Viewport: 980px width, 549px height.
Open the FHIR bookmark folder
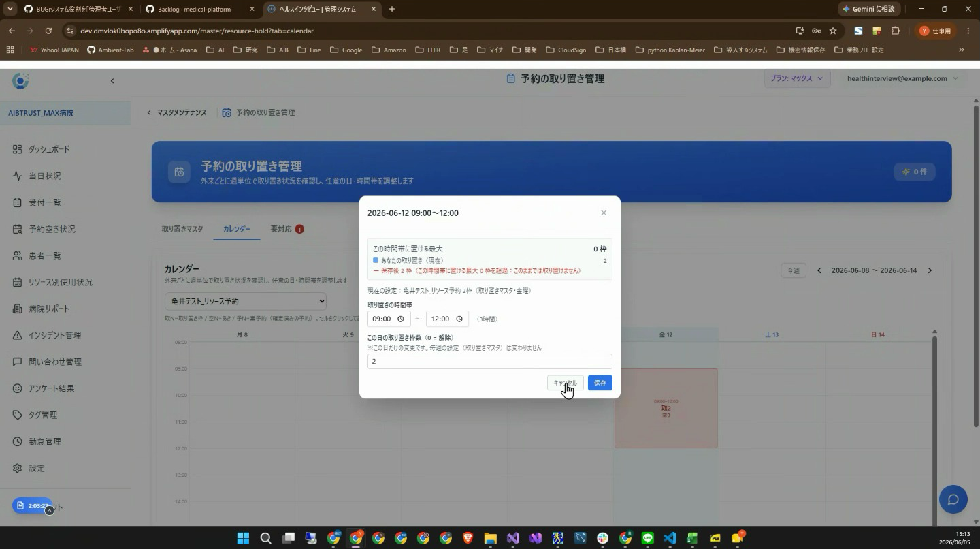tap(429, 50)
